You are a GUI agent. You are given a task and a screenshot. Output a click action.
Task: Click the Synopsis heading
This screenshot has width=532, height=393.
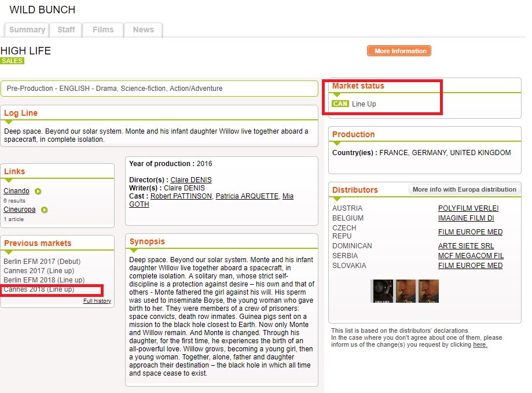pyautogui.click(x=147, y=241)
